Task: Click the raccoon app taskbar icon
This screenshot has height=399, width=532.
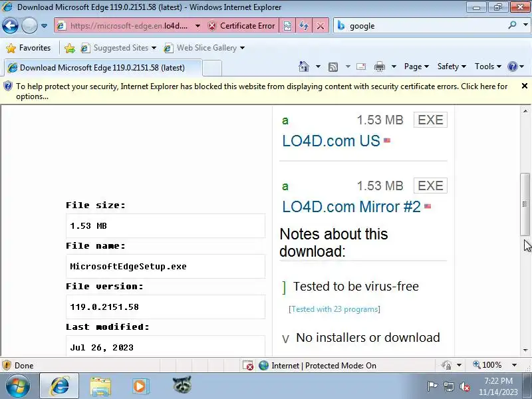Action: [x=182, y=386]
